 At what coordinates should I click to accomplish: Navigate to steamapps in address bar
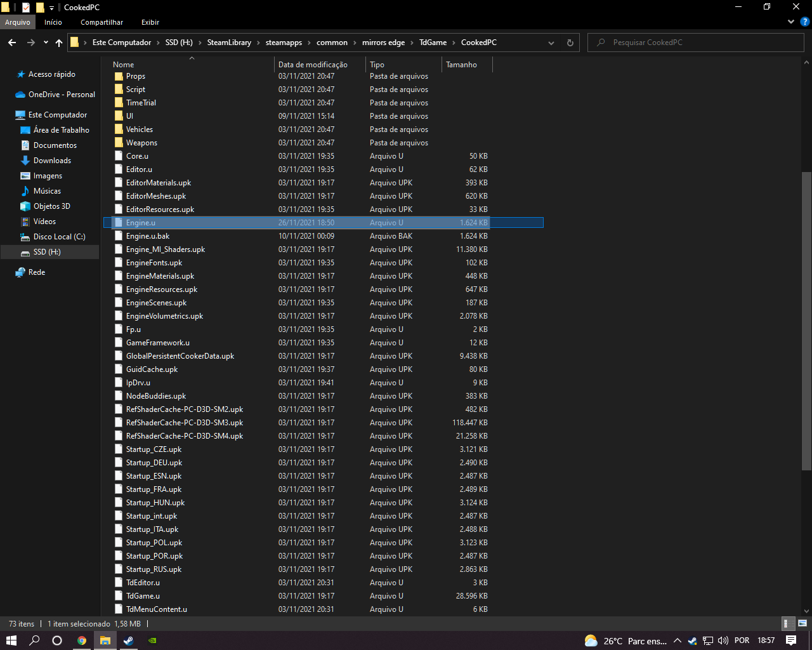pos(284,43)
